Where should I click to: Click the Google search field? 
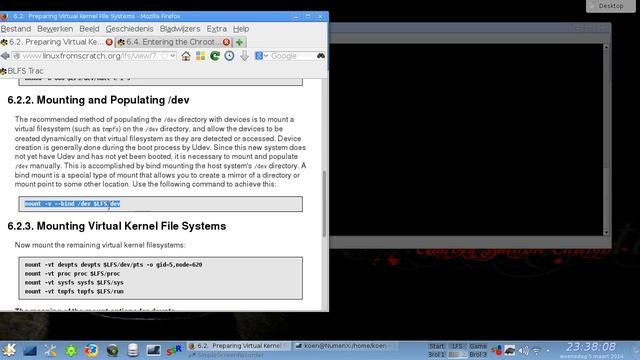pos(292,56)
